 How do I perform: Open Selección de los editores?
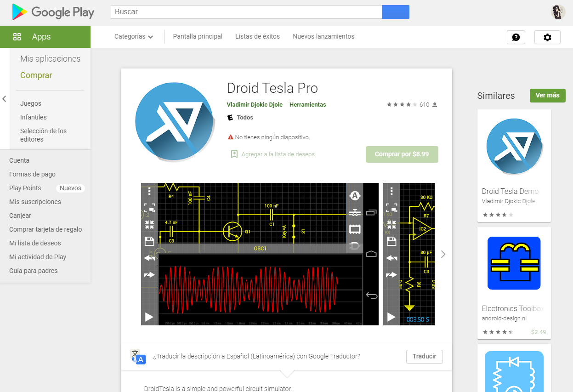[44, 135]
